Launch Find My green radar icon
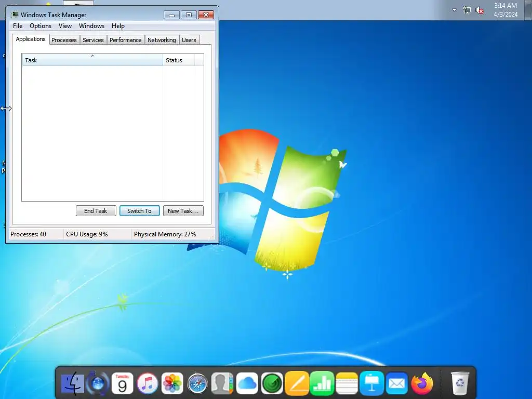The height and width of the screenshot is (399, 532). (272, 384)
